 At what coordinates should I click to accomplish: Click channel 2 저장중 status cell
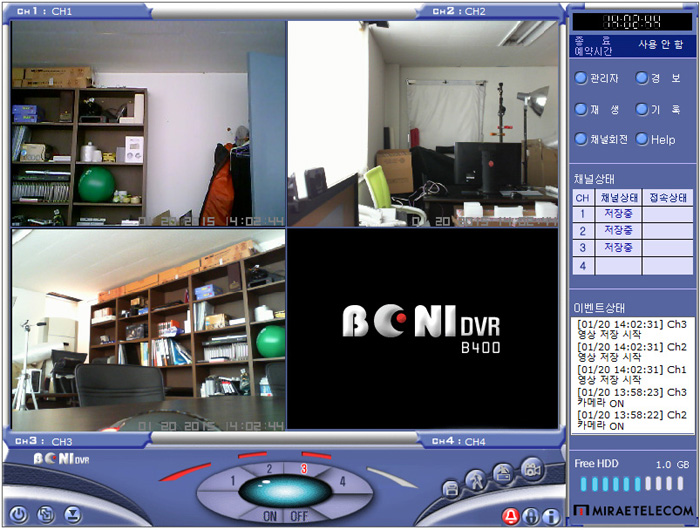[618, 231]
